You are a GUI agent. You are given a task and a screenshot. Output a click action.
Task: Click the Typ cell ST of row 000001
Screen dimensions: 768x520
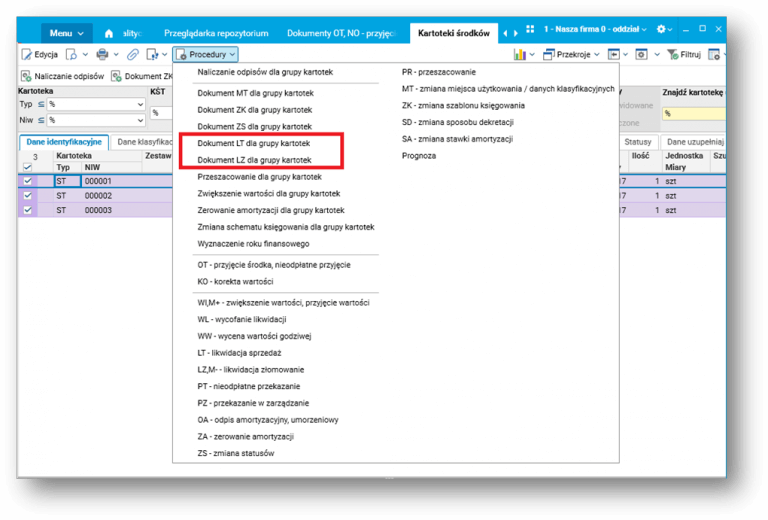[67, 181]
